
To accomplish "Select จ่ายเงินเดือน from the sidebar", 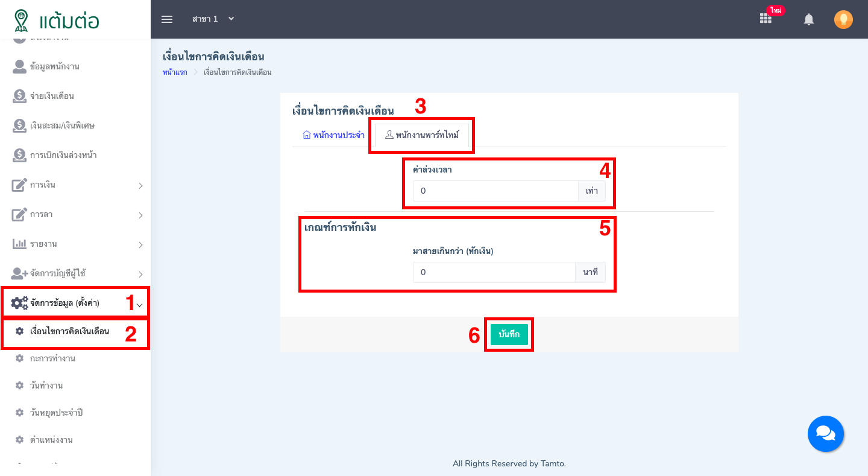I will pos(53,96).
